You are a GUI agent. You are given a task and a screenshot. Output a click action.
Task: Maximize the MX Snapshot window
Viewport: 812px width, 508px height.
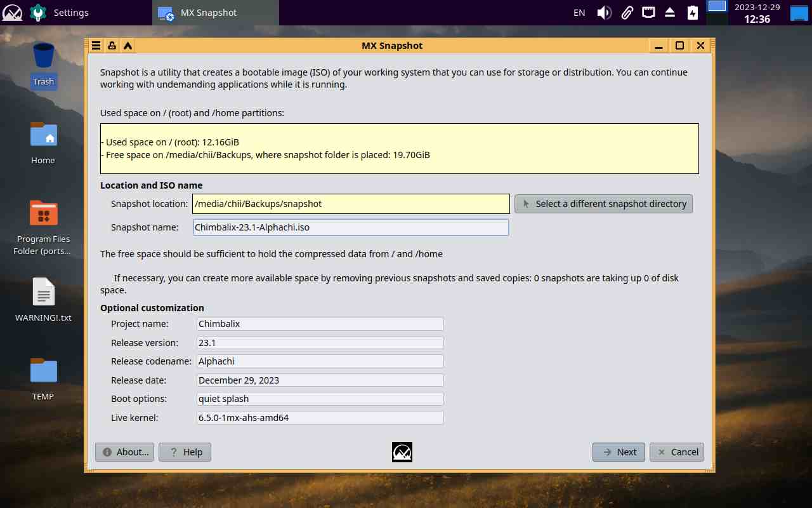(x=679, y=46)
